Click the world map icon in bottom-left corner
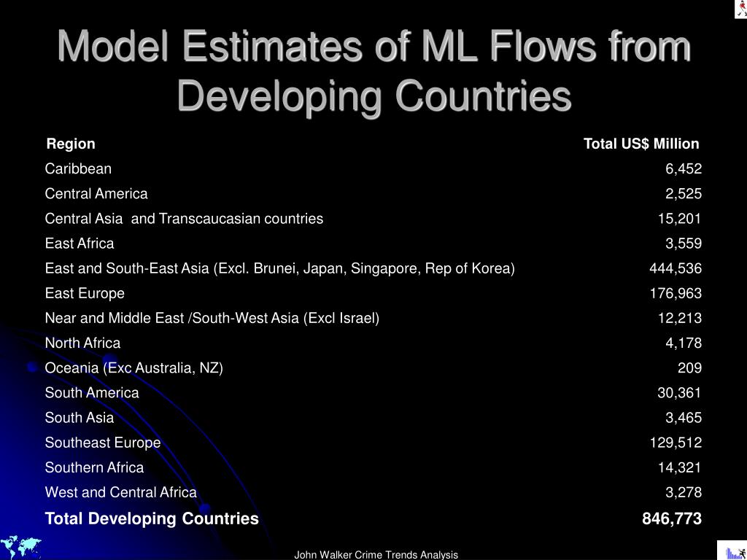 pos(21,547)
